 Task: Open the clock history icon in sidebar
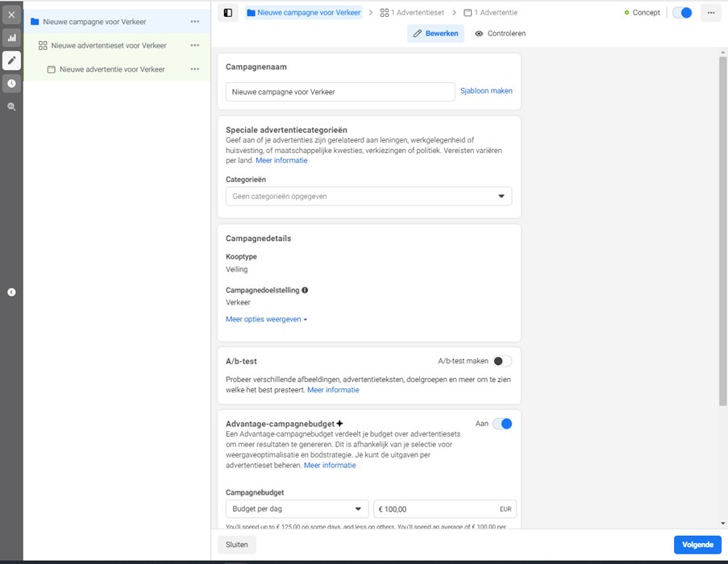[11, 84]
